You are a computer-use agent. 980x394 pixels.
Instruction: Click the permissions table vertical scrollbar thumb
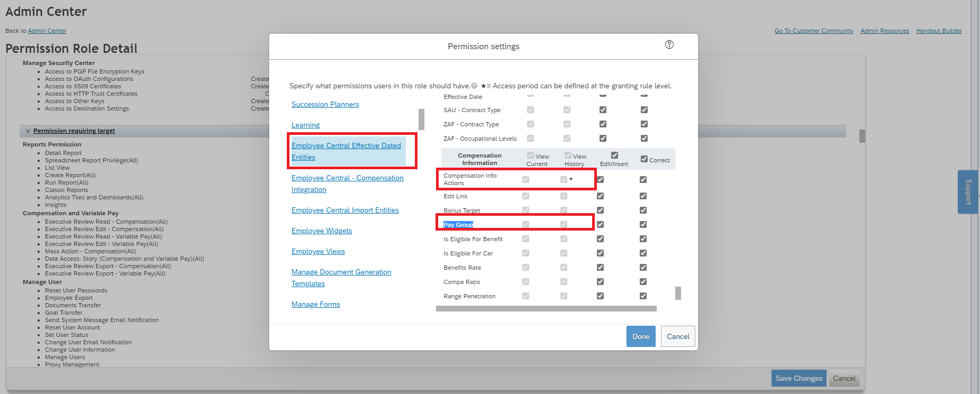pos(678,293)
